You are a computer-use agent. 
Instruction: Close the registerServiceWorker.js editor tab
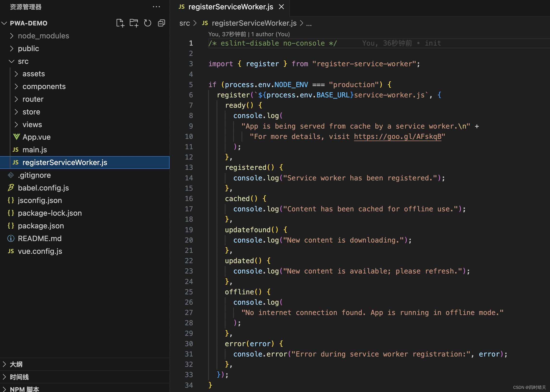[x=281, y=7]
